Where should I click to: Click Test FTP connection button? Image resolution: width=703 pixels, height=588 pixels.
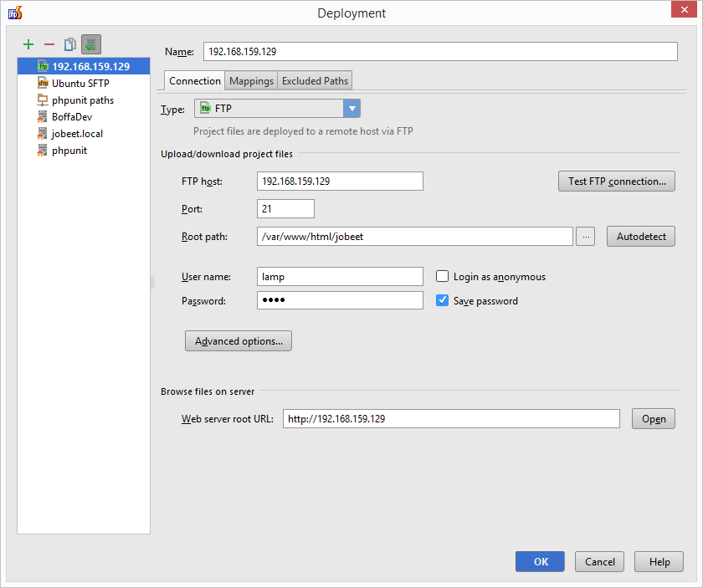[x=617, y=181]
